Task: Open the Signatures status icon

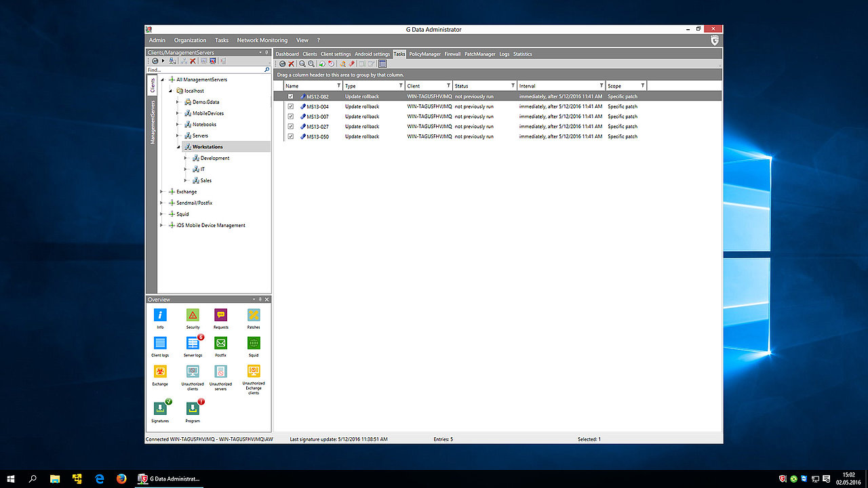Action: [160, 409]
